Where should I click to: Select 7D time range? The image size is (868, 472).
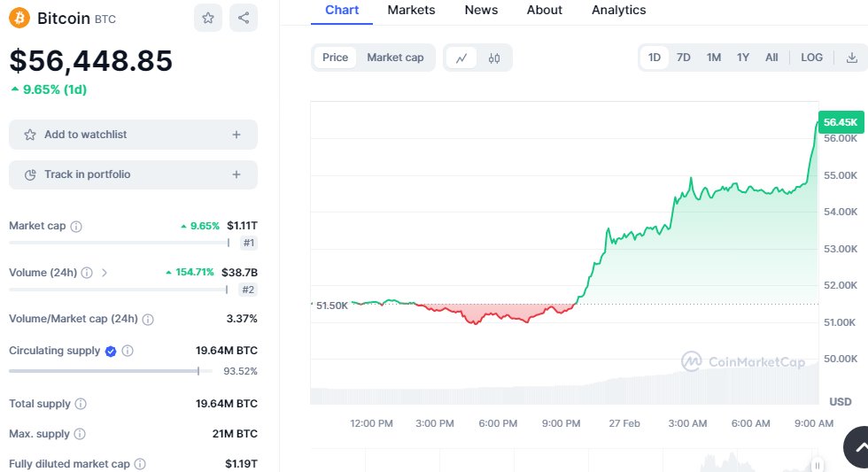tap(684, 58)
